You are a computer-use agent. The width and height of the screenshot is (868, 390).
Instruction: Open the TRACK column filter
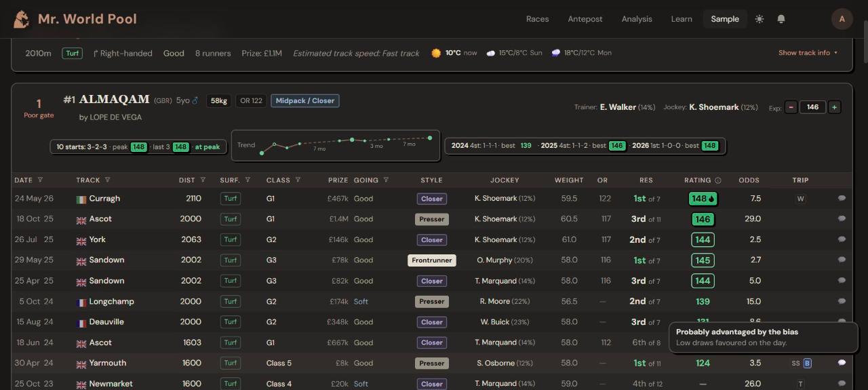tap(107, 180)
